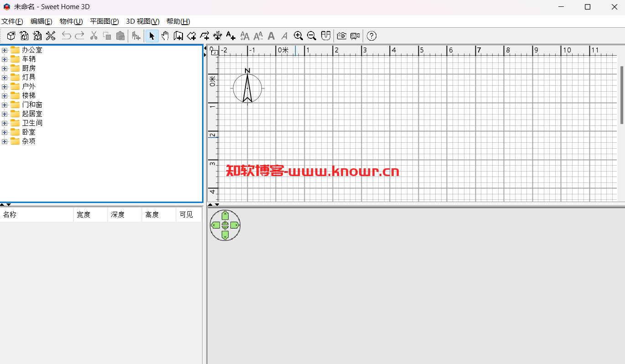Click the Copy toolbar icon
The image size is (625, 364).
pos(107,36)
